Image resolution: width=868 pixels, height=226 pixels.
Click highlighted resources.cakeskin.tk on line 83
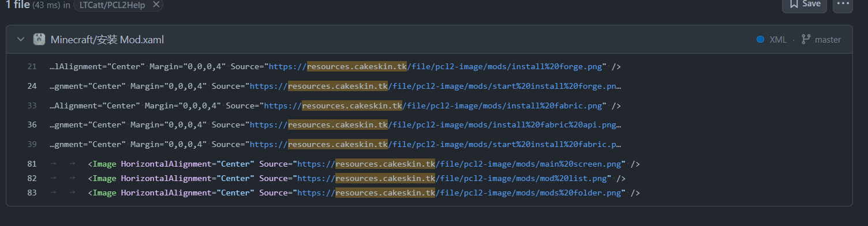tap(385, 193)
